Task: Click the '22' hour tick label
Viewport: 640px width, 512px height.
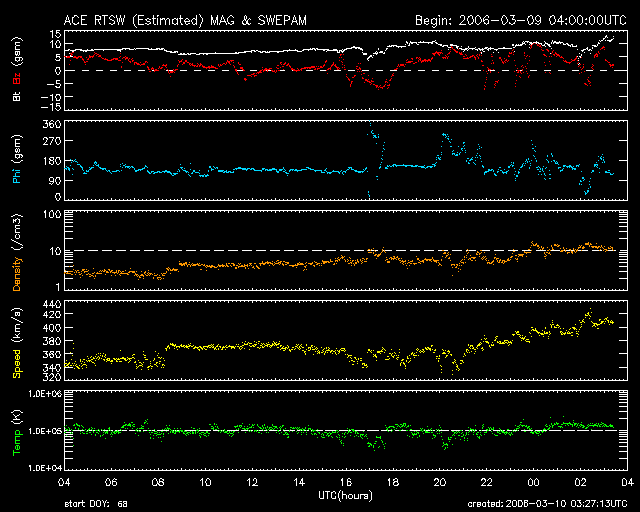Action: click(x=487, y=482)
